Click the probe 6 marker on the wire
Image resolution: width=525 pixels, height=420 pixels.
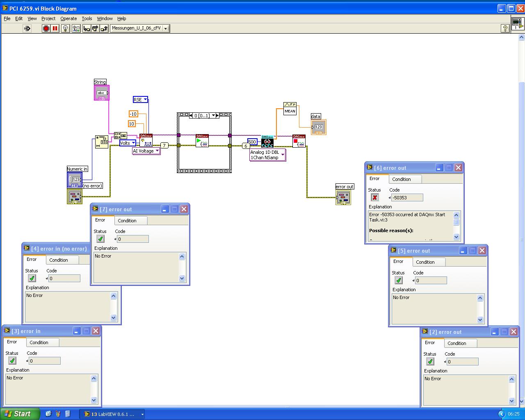pos(246,146)
